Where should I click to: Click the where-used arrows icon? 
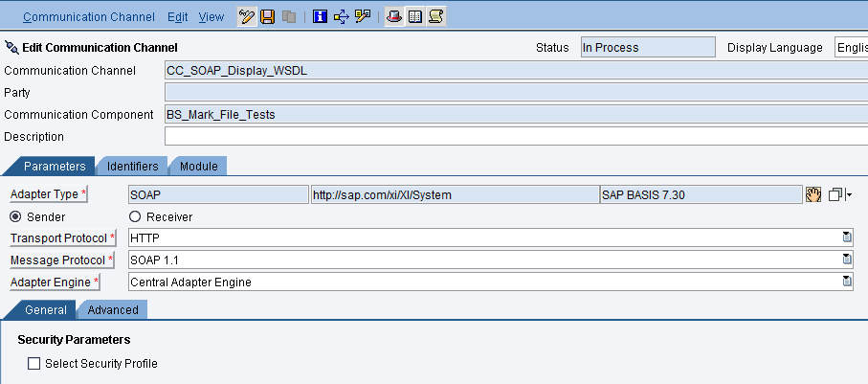pyautogui.click(x=342, y=17)
